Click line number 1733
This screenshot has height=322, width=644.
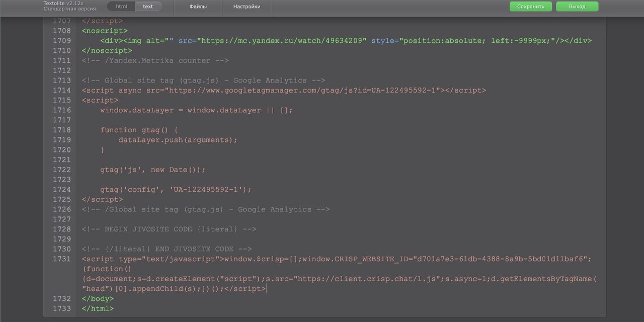click(62, 308)
